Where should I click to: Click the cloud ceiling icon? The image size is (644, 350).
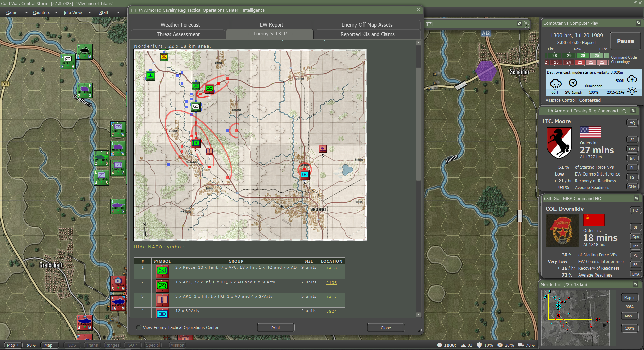[x=632, y=79]
